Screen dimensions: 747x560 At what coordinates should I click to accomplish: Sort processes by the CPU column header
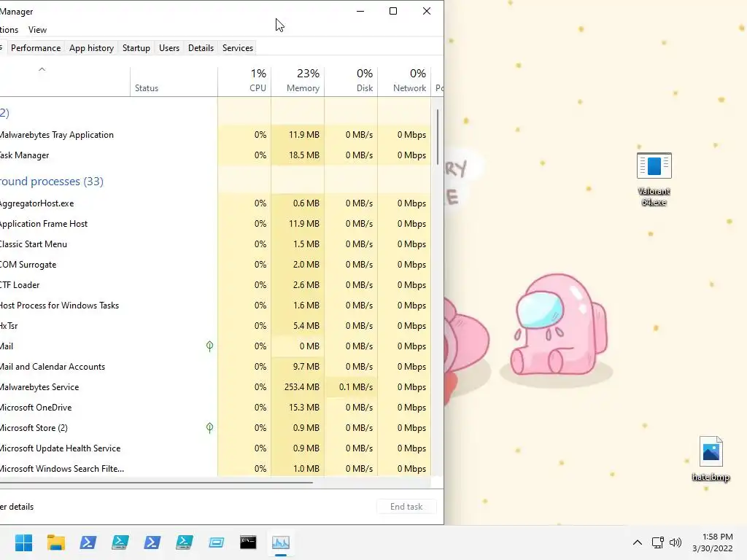point(244,82)
